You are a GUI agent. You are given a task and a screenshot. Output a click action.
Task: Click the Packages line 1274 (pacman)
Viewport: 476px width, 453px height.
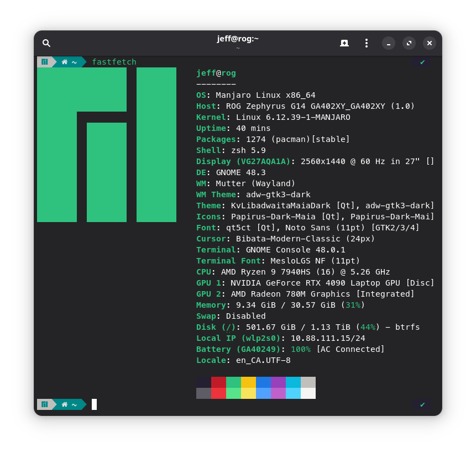(x=273, y=139)
